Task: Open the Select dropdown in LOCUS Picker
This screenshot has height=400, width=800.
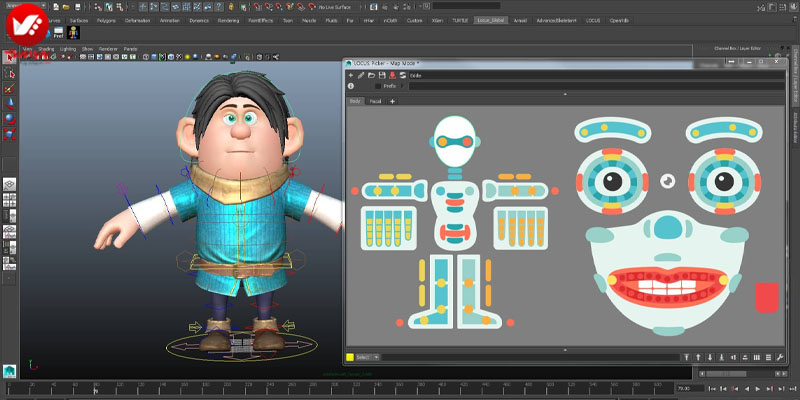Action: (367, 357)
